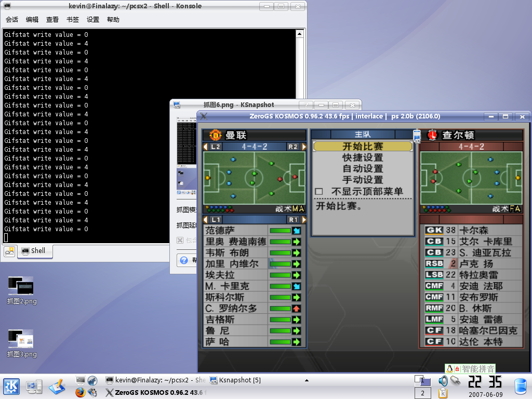Image resolution: width=532 pixels, height=399 pixels.
Task: Switch to virtual desktop 2 in pager
Action: (x=423, y=393)
